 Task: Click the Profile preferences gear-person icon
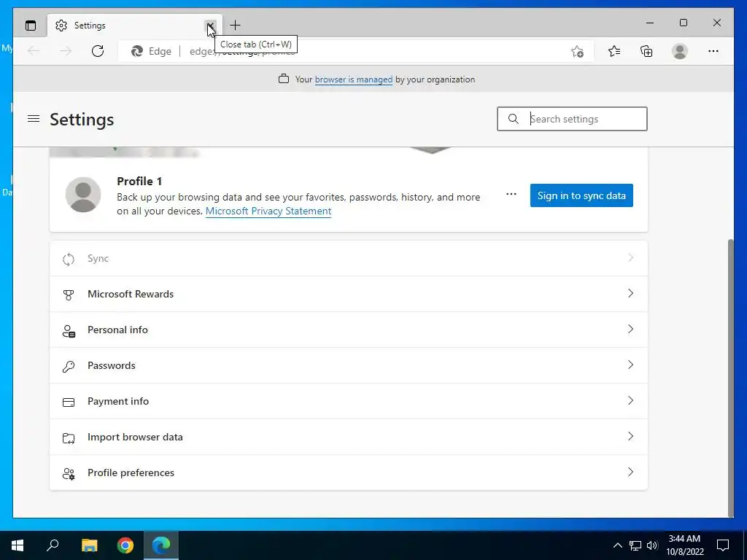(69, 474)
